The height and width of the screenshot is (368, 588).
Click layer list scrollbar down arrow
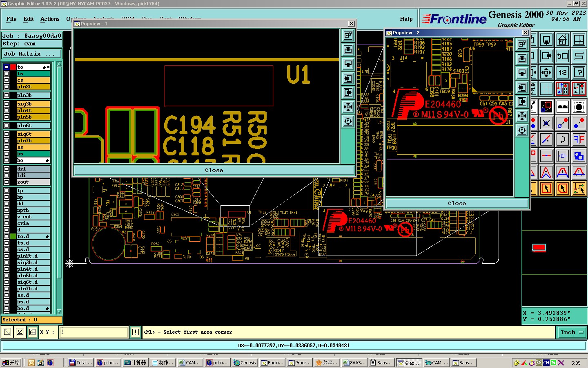tap(59, 311)
